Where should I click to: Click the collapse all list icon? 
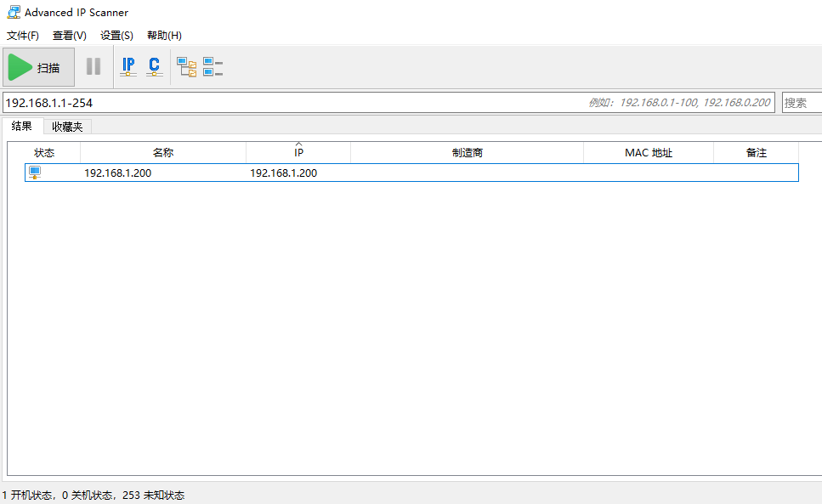click(213, 67)
